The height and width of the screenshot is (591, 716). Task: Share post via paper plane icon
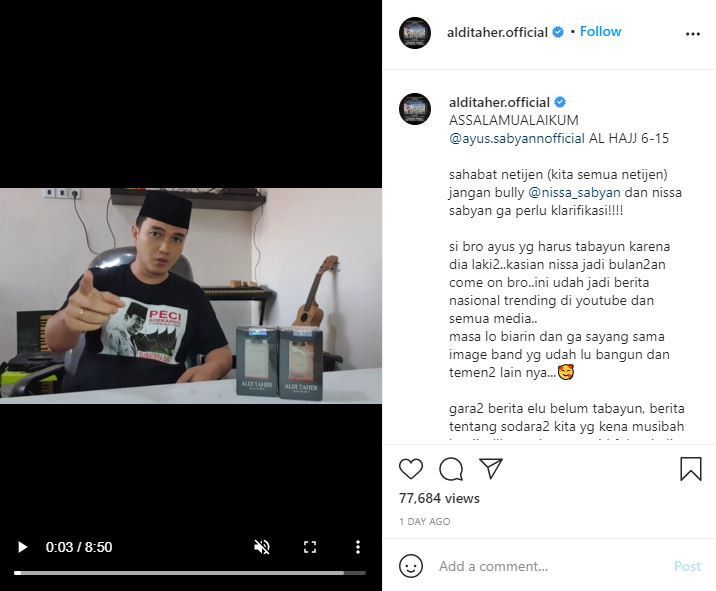point(490,469)
